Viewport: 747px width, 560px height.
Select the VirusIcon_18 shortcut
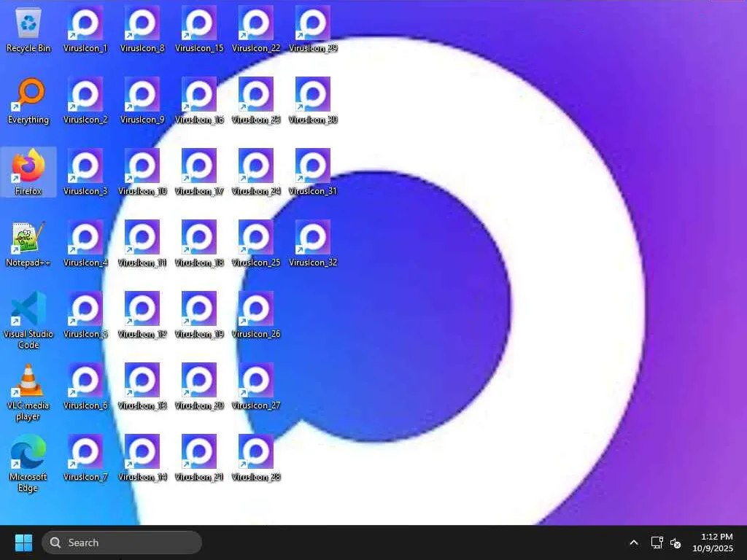[199, 244]
